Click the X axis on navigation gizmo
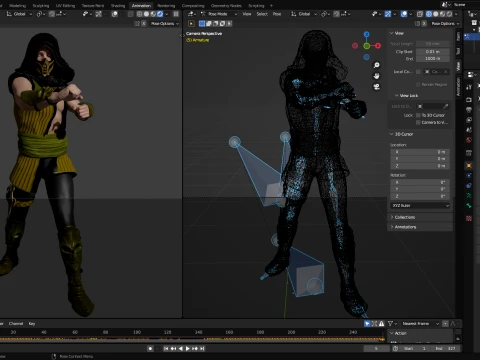The image size is (480, 360). (378, 46)
